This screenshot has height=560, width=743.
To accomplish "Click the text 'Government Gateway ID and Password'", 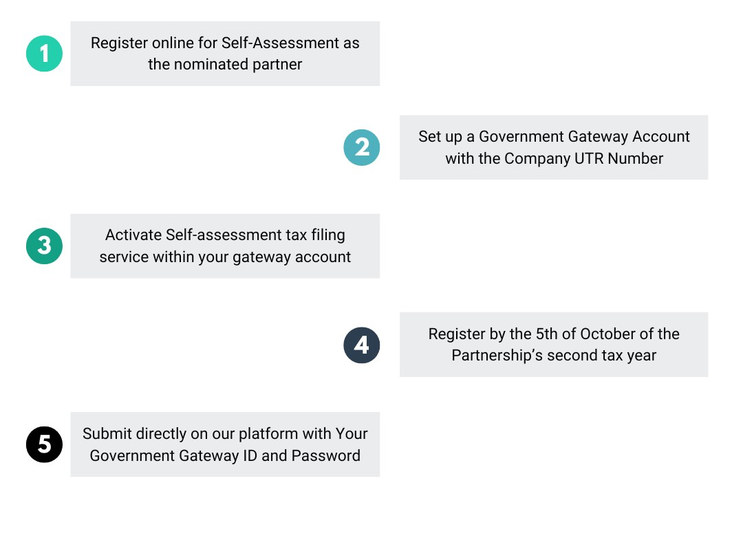I will [x=225, y=455].
